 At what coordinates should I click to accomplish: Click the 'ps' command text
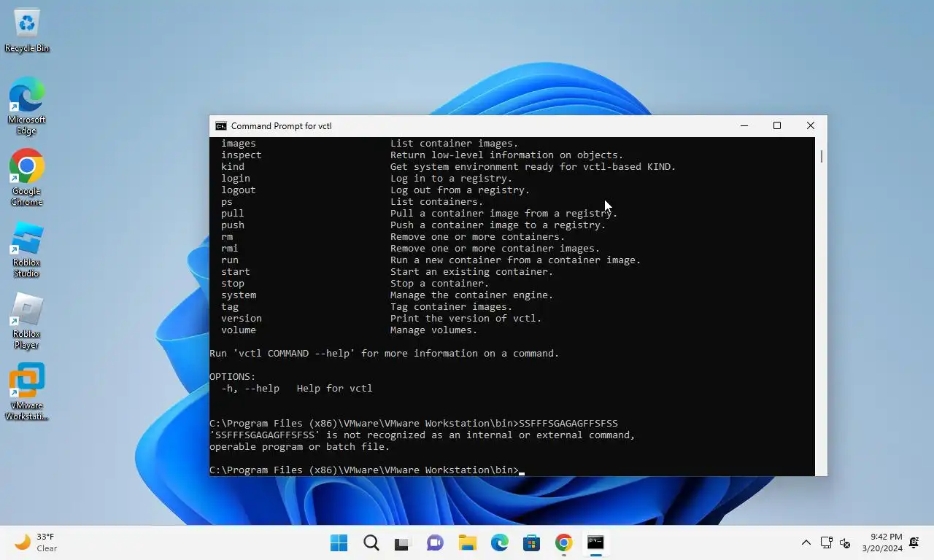pyautogui.click(x=227, y=202)
